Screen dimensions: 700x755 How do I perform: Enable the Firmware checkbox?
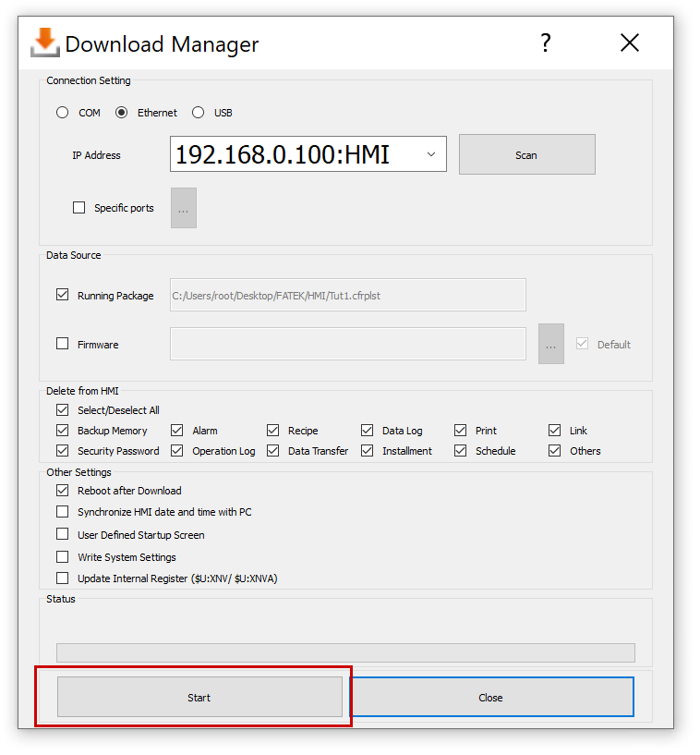click(63, 344)
